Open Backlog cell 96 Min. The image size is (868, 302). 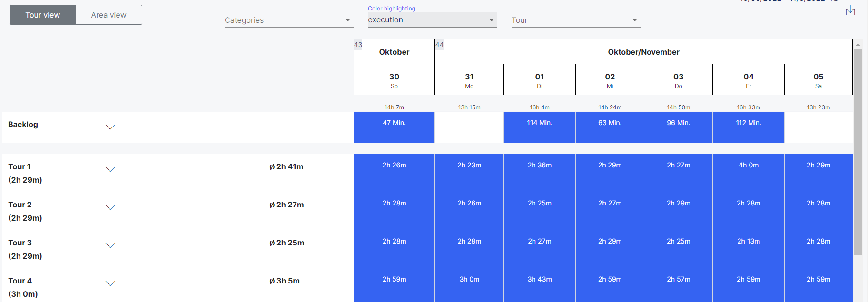click(x=679, y=127)
